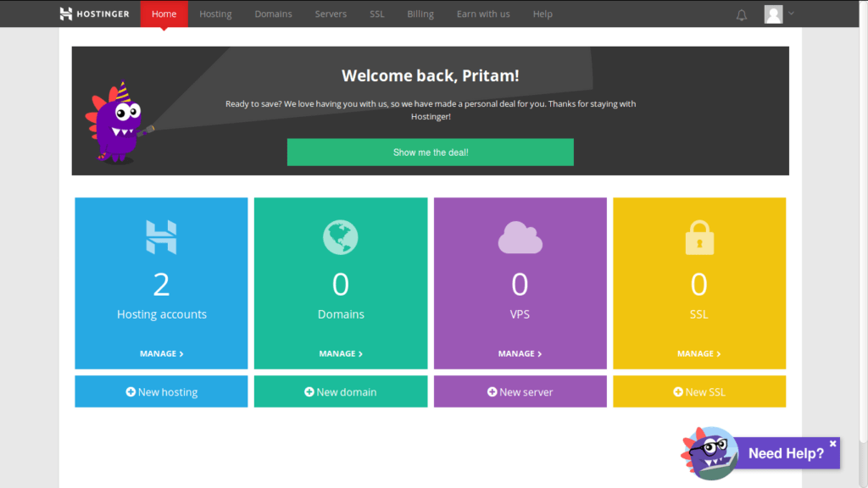Open the Servers menu
This screenshot has height=488, width=868.
click(331, 14)
